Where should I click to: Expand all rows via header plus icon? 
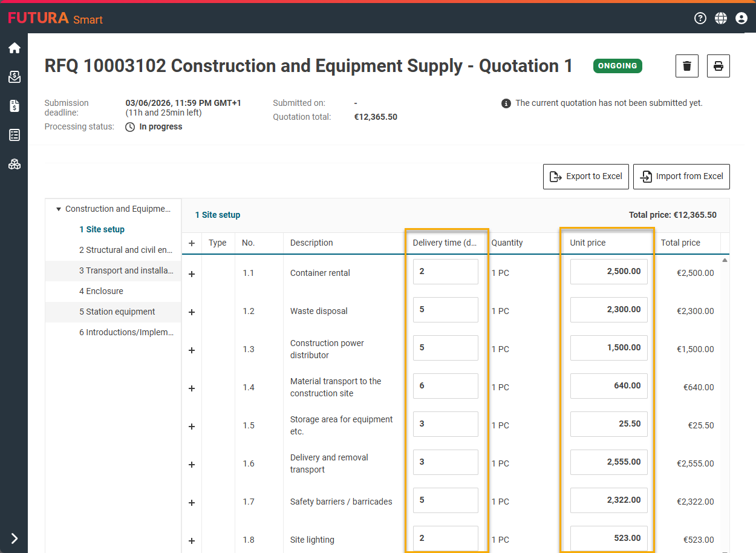click(x=192, y=243)
